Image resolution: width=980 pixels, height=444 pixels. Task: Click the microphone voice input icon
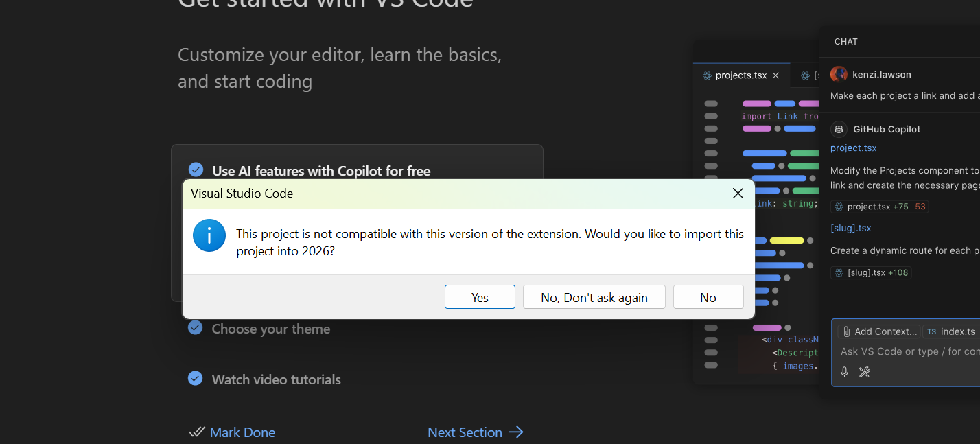click(845, 372)
